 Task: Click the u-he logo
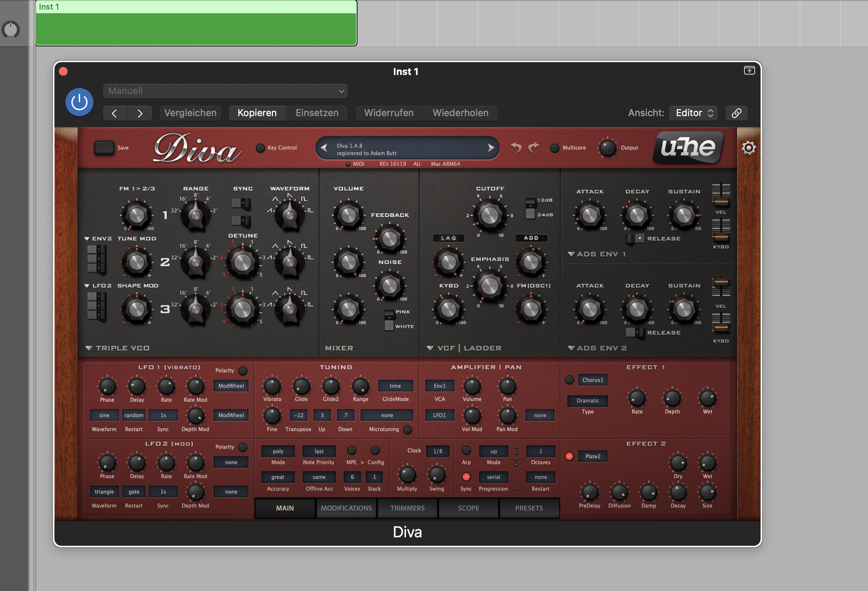(x=688, y=147)
